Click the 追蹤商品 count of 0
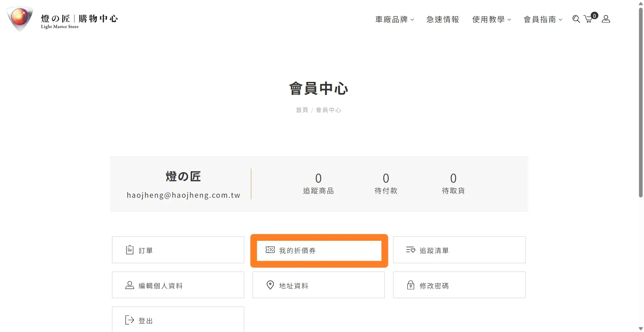Image resolution: width=644 pixels, height=332 pixels. pyautogui.click(x=318, y=178)
